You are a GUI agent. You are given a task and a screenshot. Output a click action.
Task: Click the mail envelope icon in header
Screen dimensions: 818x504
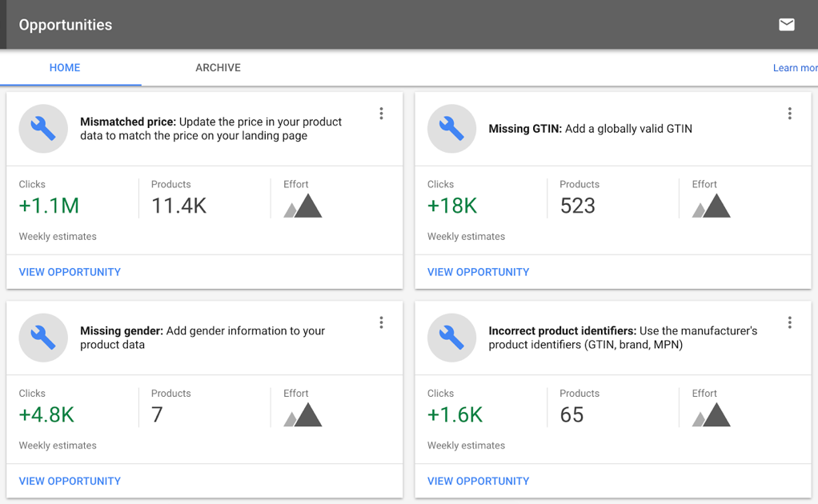pyautogui.click(x=787, y=25)
